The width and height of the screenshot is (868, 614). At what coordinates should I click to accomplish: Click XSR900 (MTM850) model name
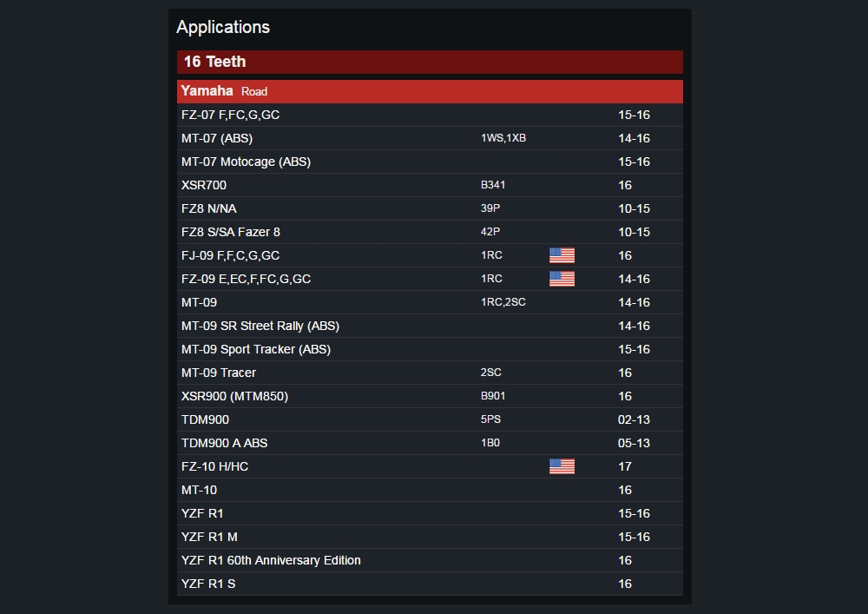234,396
